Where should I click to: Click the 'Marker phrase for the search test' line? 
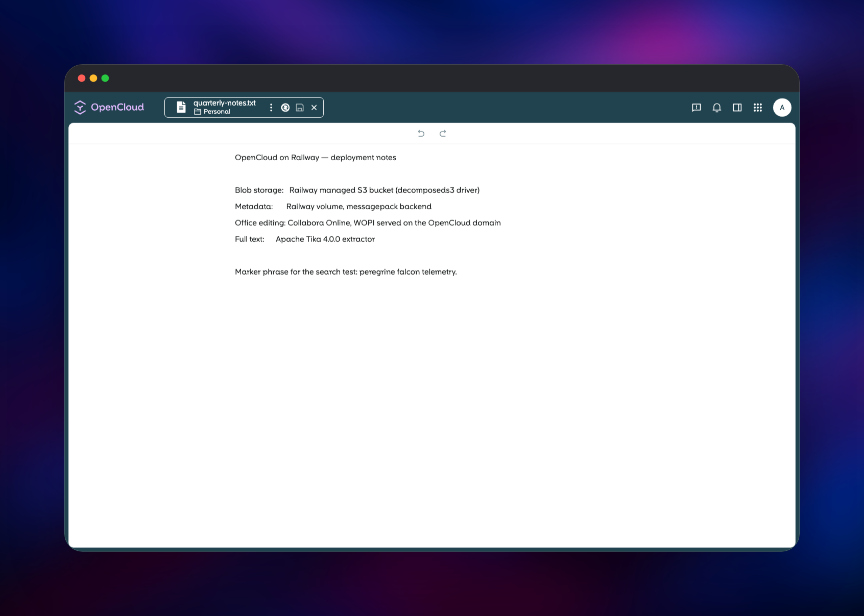(346, 272)
